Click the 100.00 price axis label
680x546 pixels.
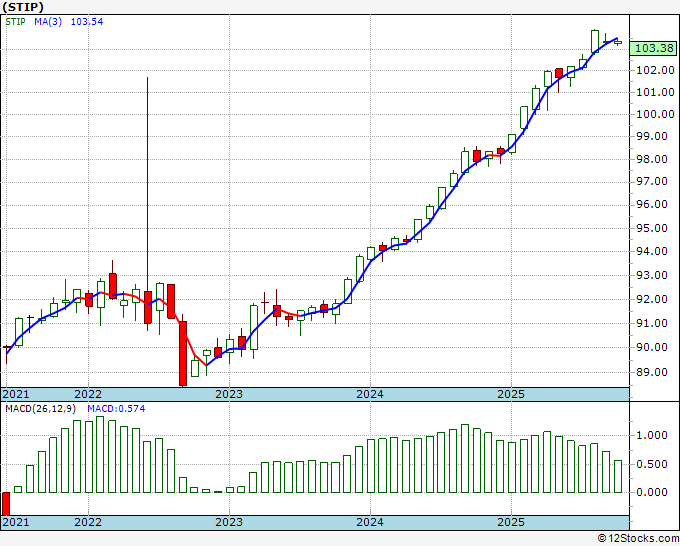[x=655, y=114]
